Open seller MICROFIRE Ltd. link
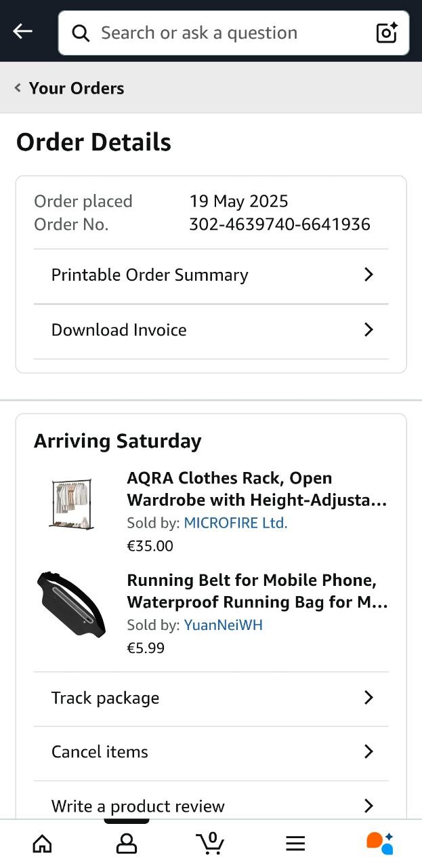Viewport: 422px width, 868px height. click(x=236, y=523)
